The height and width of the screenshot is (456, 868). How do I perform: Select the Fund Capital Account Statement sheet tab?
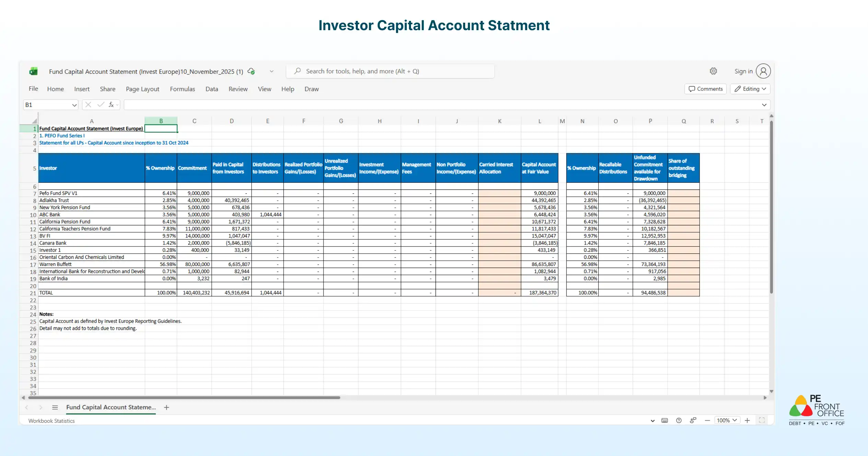click(111, 407)
